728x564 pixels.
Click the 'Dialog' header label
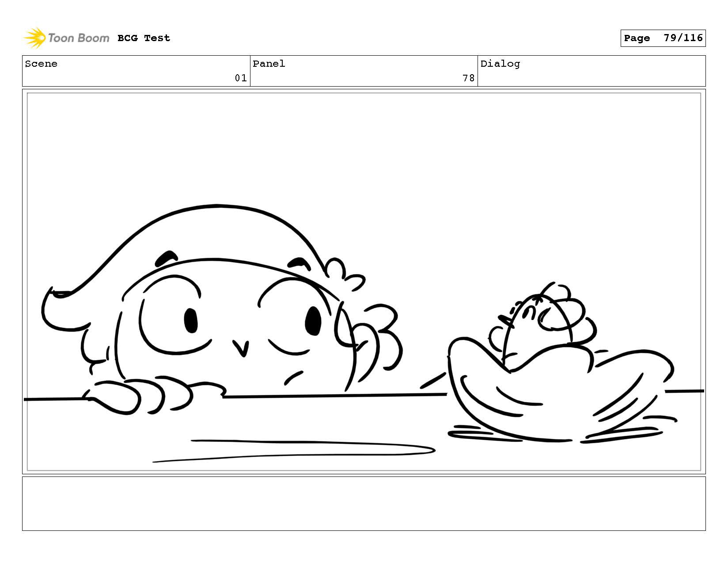point(500,64)
